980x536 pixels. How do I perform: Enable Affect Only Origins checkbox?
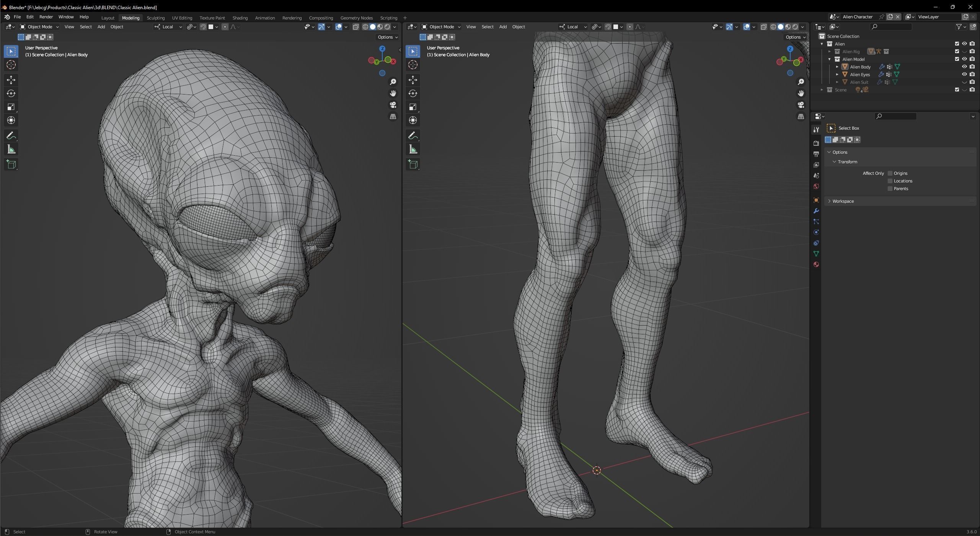[890, 173]
